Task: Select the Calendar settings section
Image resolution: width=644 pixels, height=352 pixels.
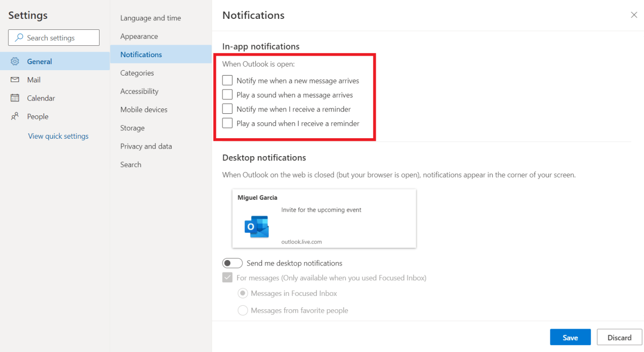Action: [x=55, y=98]
